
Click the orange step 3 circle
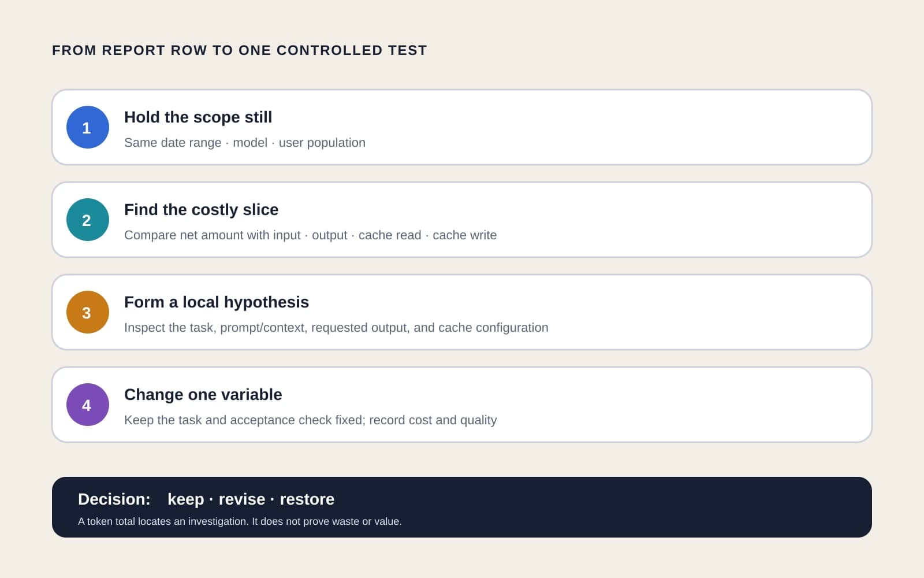pyautogui.click(x=88, y=312)
